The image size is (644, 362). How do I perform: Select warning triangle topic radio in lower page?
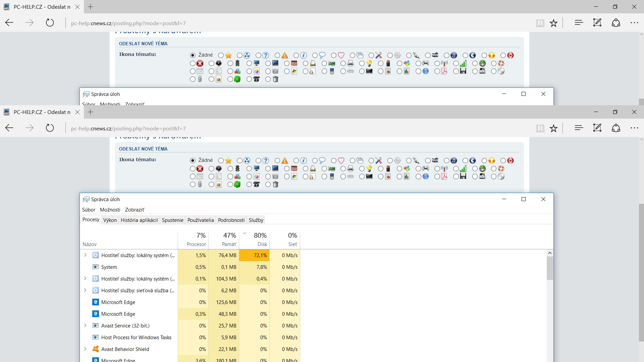[x=277, y=161]
